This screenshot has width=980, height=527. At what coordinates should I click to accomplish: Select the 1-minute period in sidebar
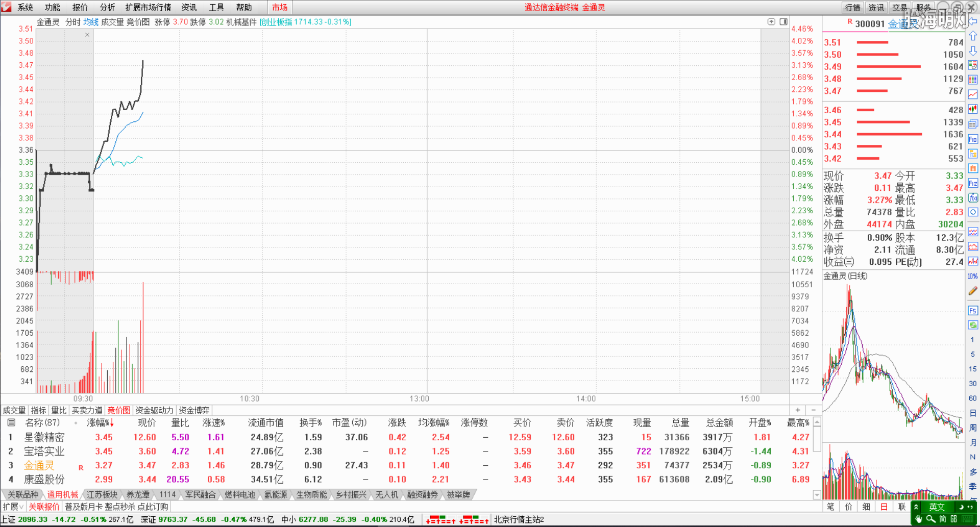(973, 340)
